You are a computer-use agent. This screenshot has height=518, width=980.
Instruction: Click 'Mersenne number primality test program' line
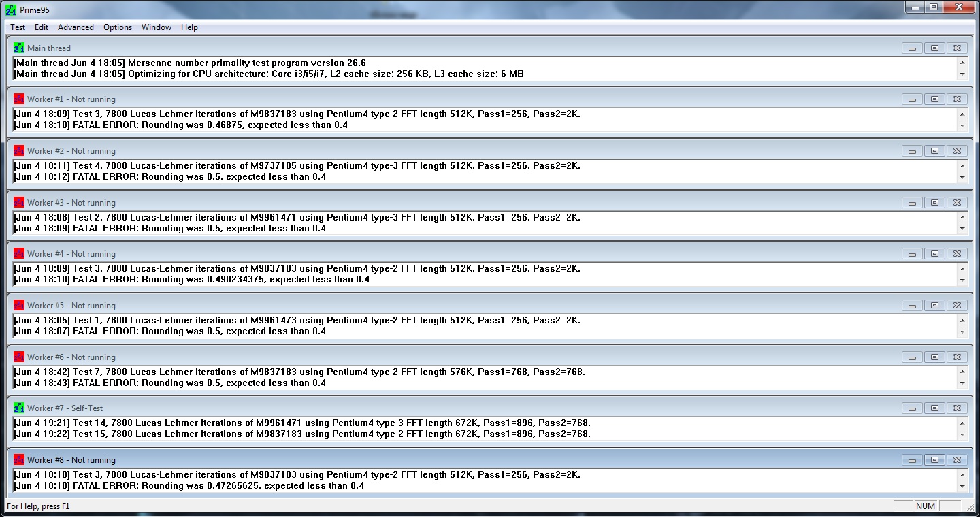[x=190, y=63]
